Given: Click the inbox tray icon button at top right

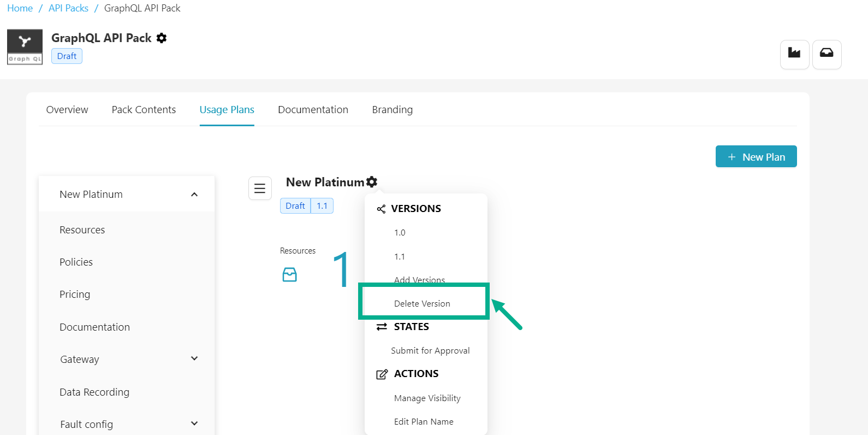Looking at the screenshot, I should click(827, 54).
